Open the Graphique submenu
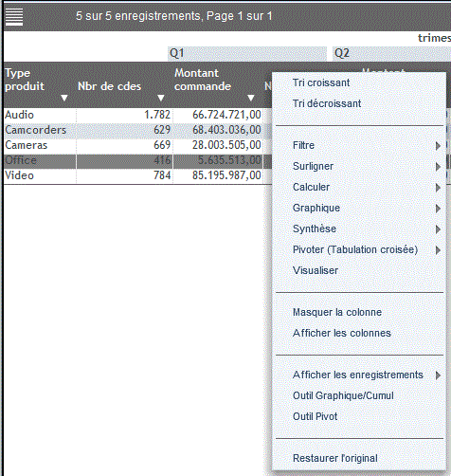The image size is (451, 476). coord(359,208)
